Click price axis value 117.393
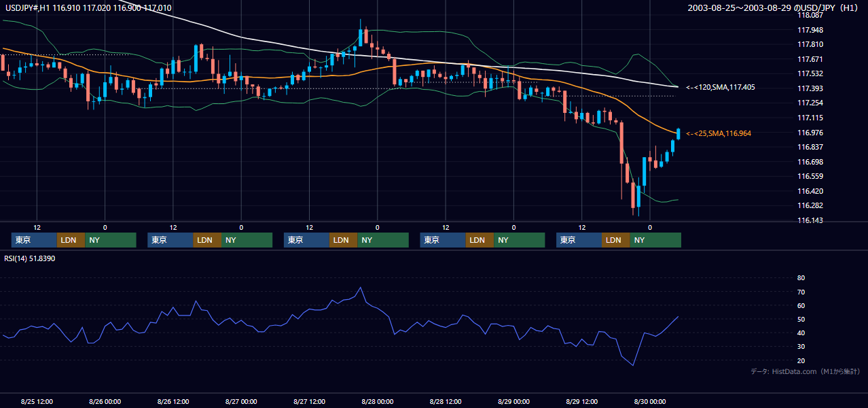This screenshot has width=868, height=408. pos(810,88)
